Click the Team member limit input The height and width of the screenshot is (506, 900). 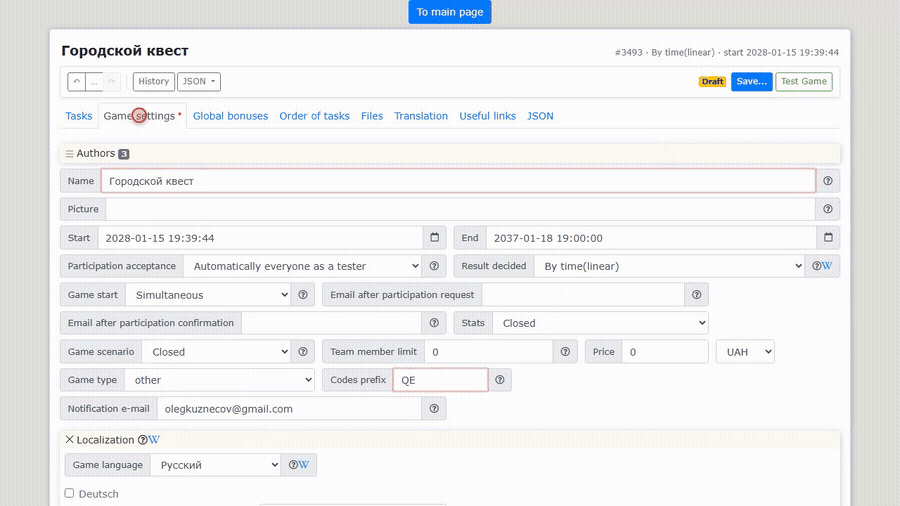(489, 352)
